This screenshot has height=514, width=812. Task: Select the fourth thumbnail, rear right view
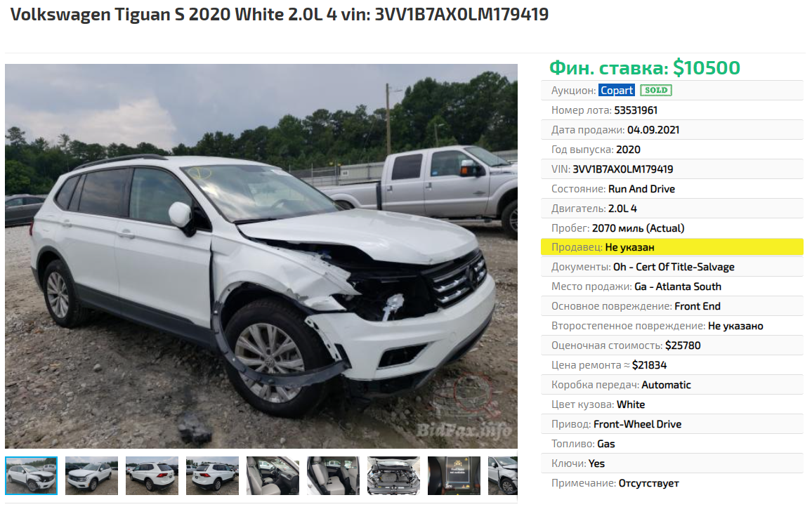coord(212,475)
